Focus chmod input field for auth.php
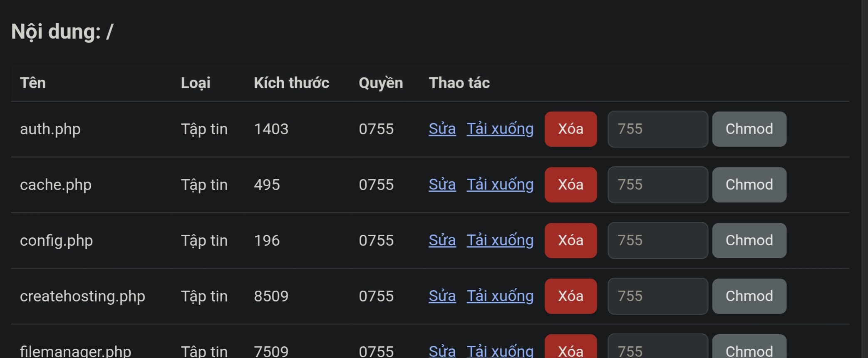 click(x=657, y=129)
